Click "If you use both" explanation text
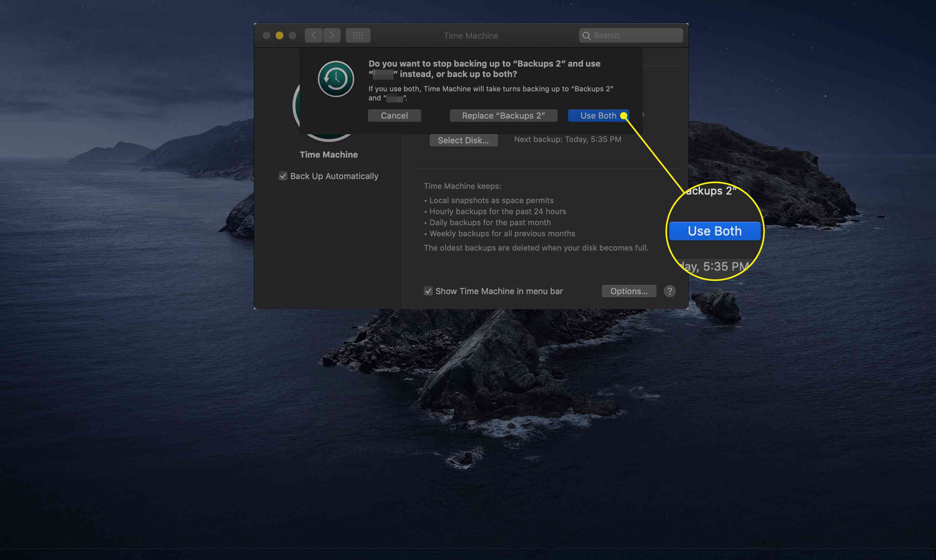This screenshot has width=936, height=560. [x=490, y=93]
